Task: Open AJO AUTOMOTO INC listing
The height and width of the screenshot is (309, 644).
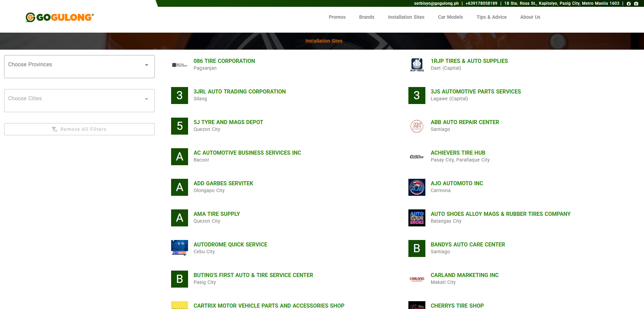Action: click(457, 183)
